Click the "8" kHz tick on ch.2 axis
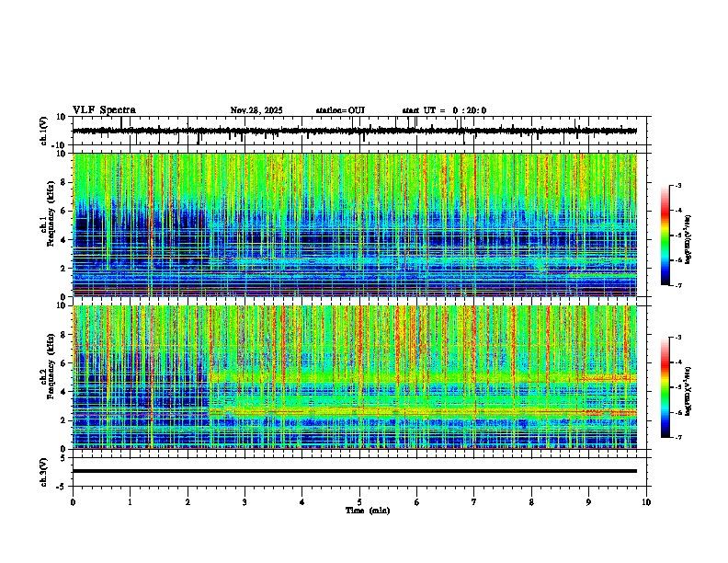 (x=64, y=335)
